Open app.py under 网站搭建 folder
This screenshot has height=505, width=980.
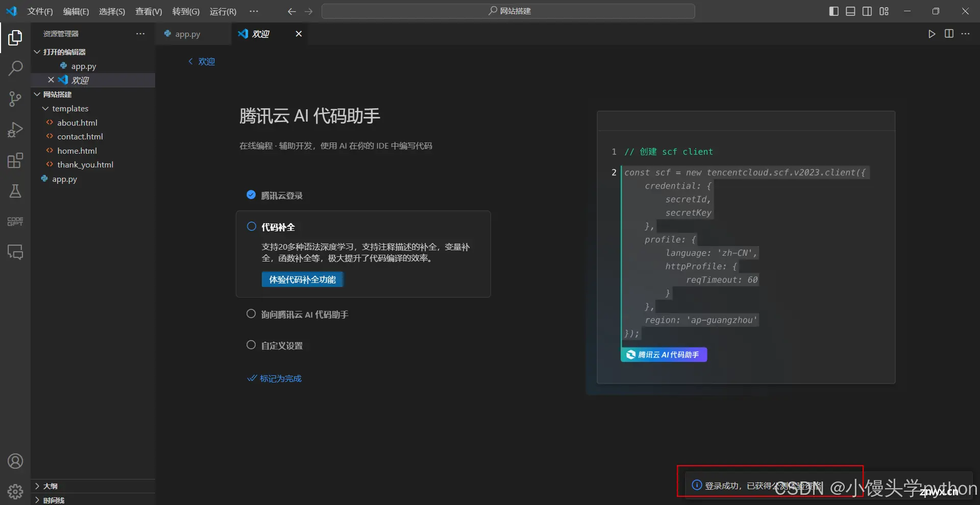[x=93, y=179]
